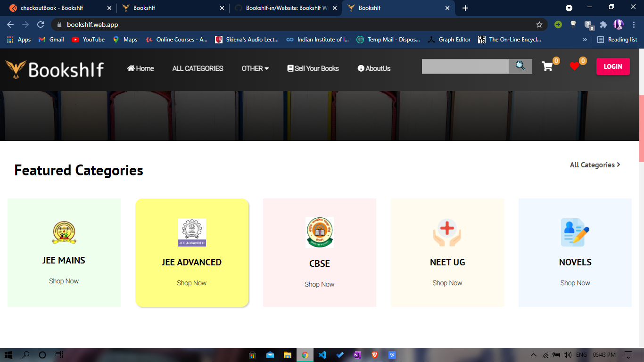Open Chrome three-dot menu
The image size is (644, 362).
click(633, 25)
